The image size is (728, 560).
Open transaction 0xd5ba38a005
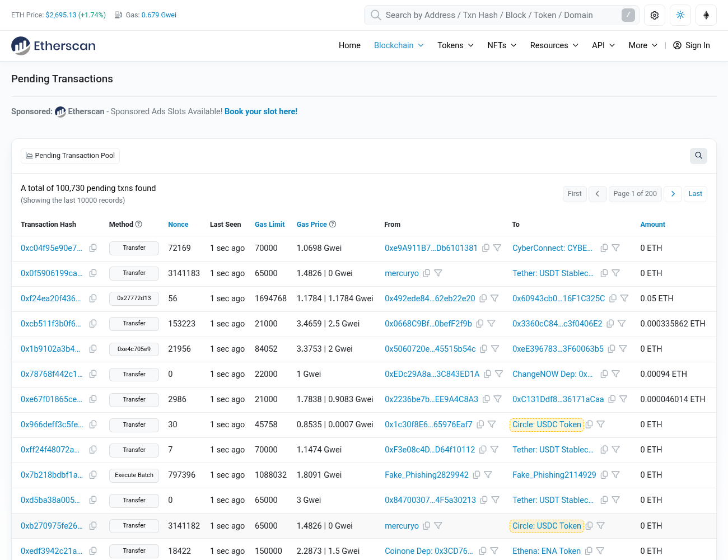pos(50,500)
